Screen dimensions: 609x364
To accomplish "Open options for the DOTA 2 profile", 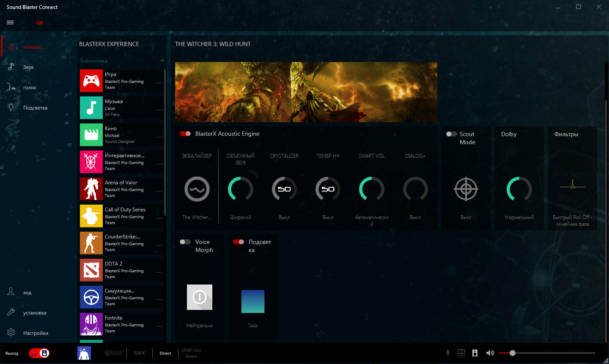I will (159, 272).
